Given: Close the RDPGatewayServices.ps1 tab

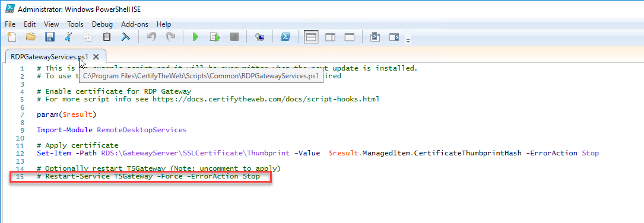Looking at the screenshot, I should click(x=96, y=57).
